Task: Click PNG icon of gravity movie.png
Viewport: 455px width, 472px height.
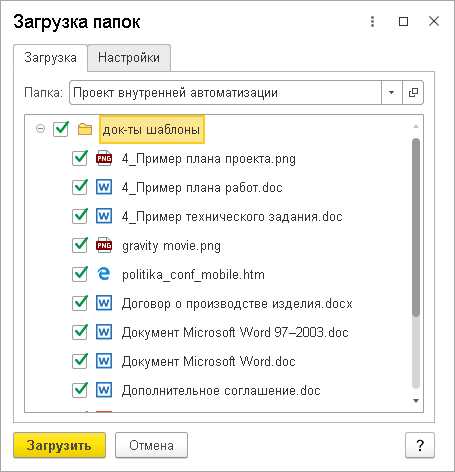Action: [x=104, y=246]
